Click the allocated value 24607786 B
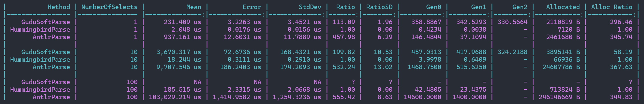 click(x=561, y=67)
